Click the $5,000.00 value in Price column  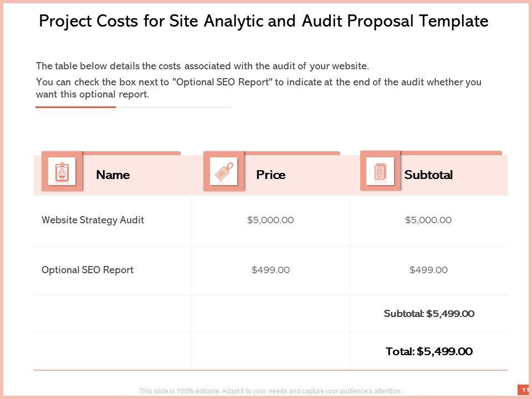[x=270, y=220]
